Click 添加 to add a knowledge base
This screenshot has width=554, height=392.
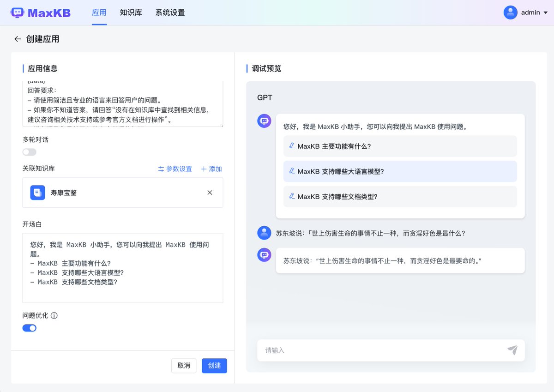(x=211, y=169)
